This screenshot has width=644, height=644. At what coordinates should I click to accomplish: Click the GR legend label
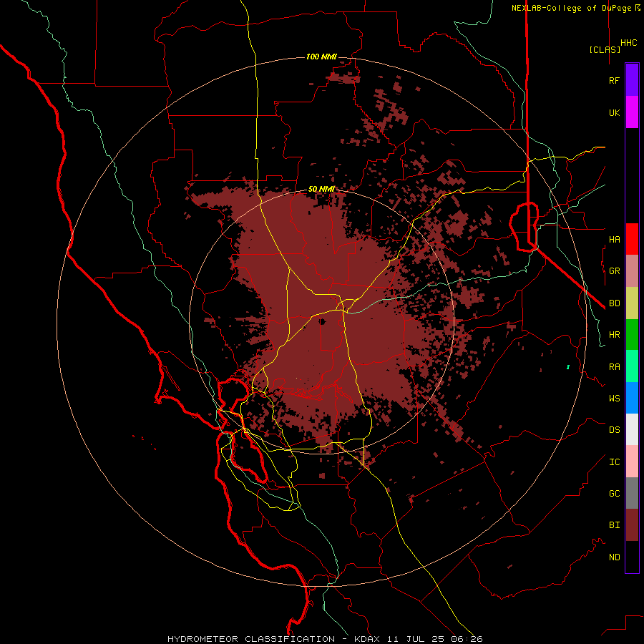point(614,271)
